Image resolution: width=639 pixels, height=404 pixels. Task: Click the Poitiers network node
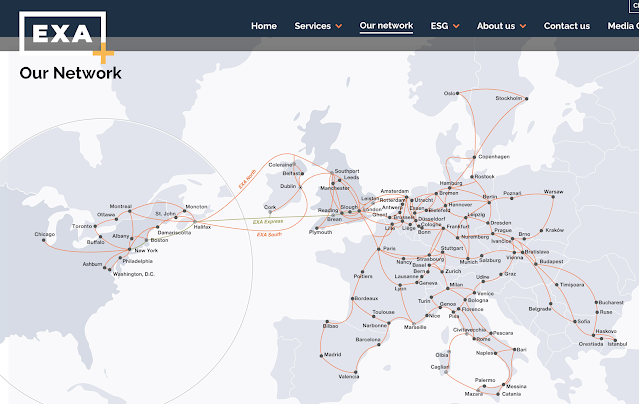click(x=362, y=272)
